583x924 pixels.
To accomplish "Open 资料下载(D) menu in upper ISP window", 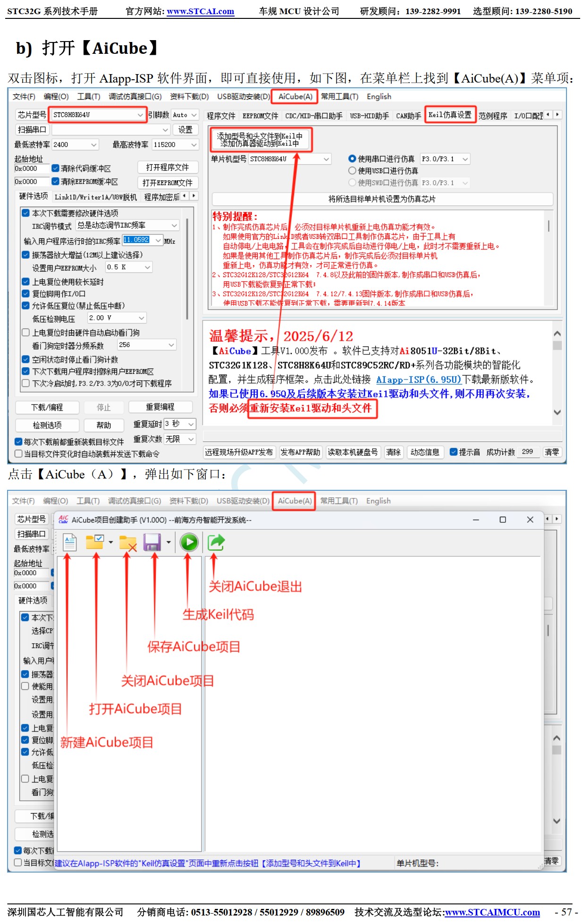I will point(189,96).
